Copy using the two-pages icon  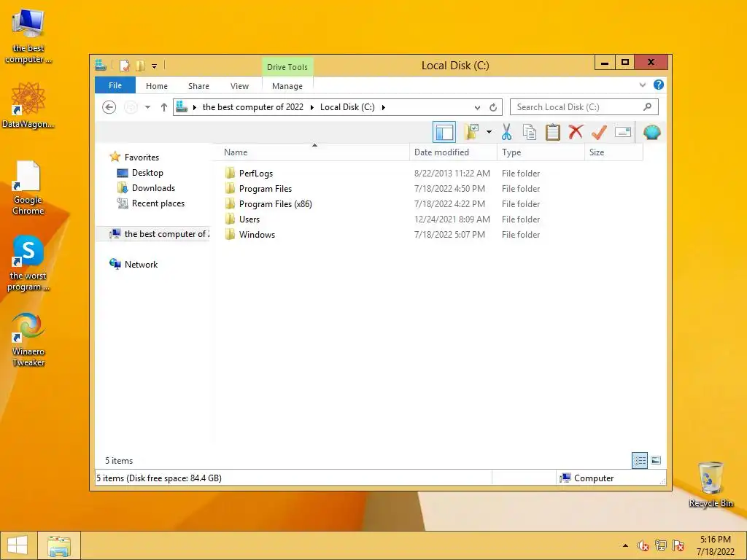pyautogui.click(x=530, y=133)
